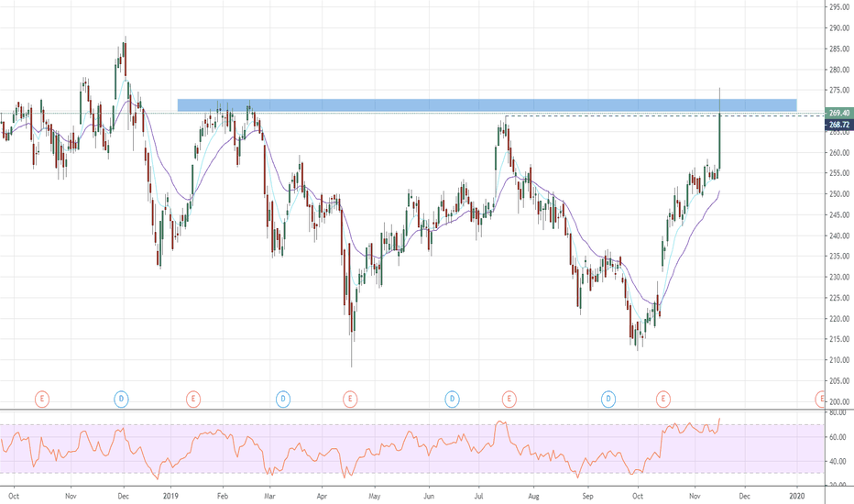The image size is (854, 504).
Task: Click the 60.00 RSI scale label
Action: point(838,437)
